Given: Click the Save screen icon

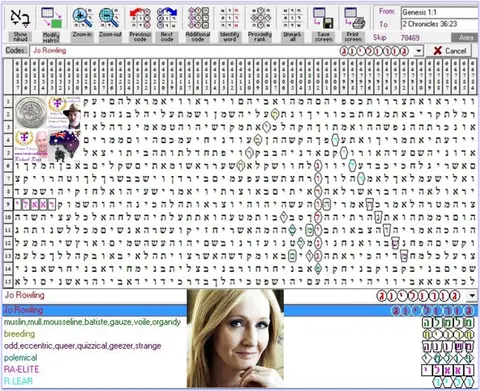Looking at the screenshot, I should (x=323, y=18).
